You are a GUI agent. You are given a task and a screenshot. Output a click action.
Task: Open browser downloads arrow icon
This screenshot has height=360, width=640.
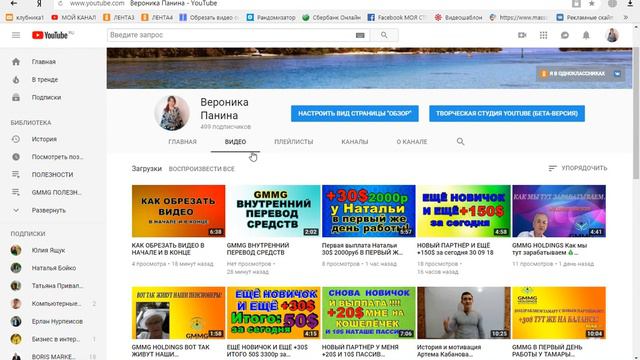coord(630,4)
